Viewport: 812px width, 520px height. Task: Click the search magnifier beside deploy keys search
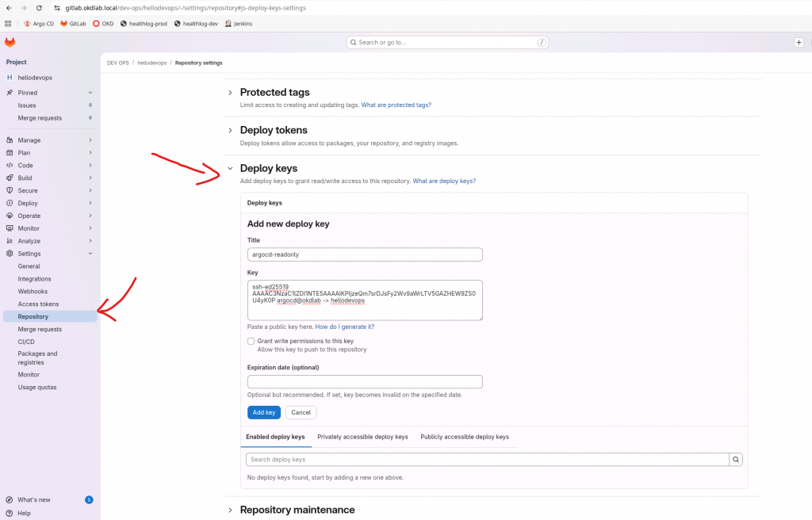[736, 460]
